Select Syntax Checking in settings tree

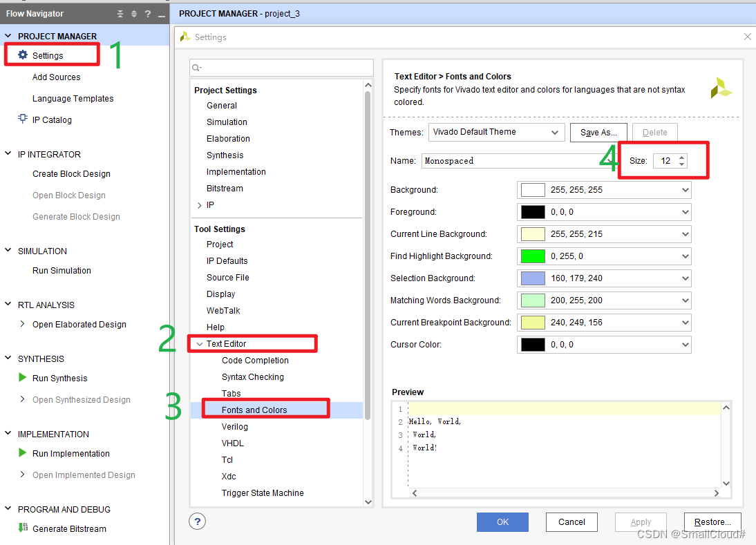pos(252,377)
